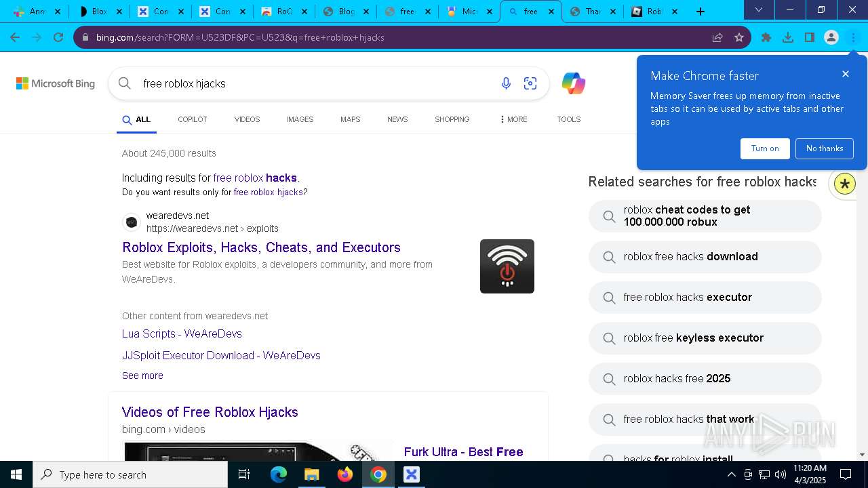Reload the page with the refresh icon
868x488 pixels.
(58, 37)
